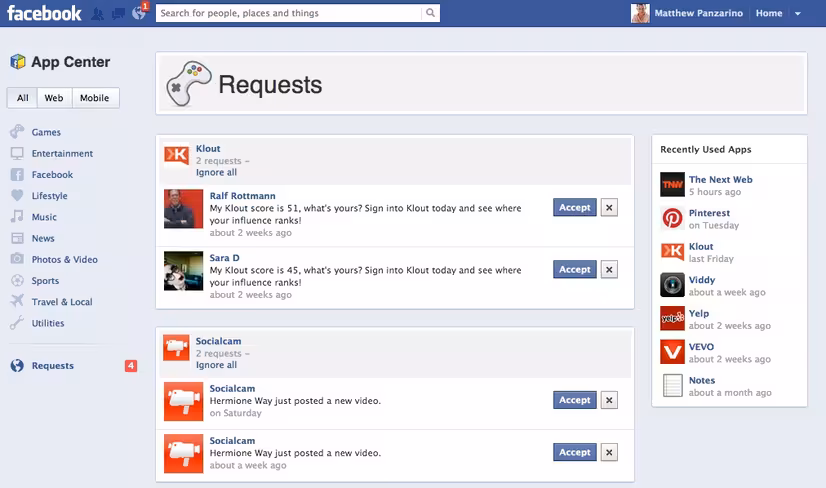Open notifications globe icon with badge

point(139,13)
